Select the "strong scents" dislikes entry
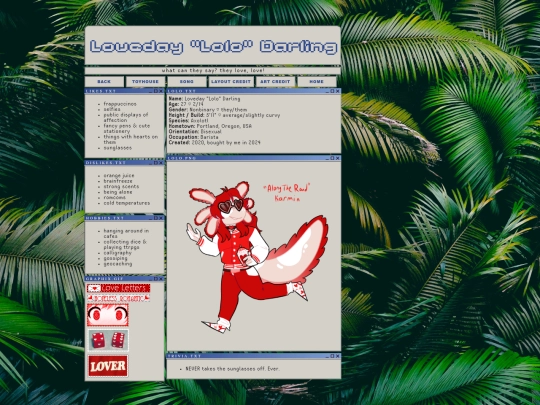Viewport: 540px width, 405px height. click(121, 186)
